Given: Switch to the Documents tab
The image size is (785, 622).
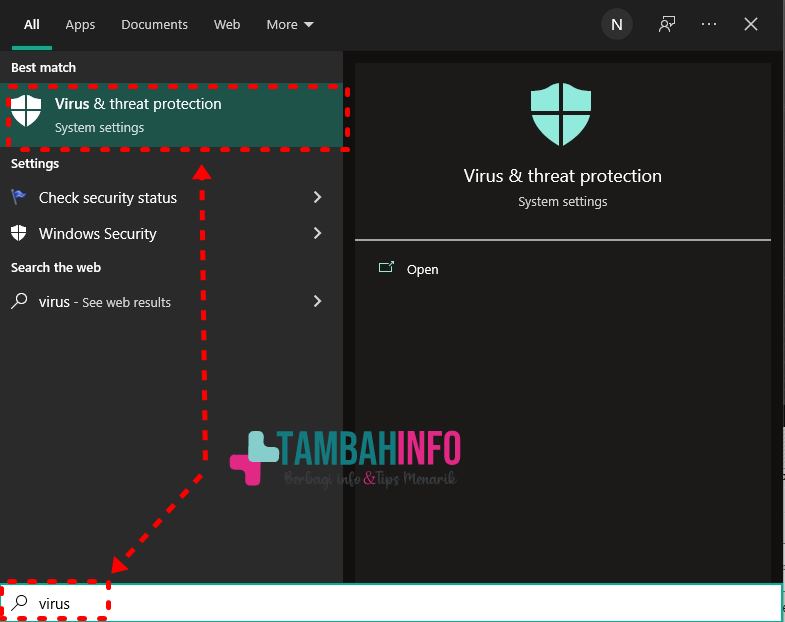Looking at the screenshot, I should (x=154, y=25).
